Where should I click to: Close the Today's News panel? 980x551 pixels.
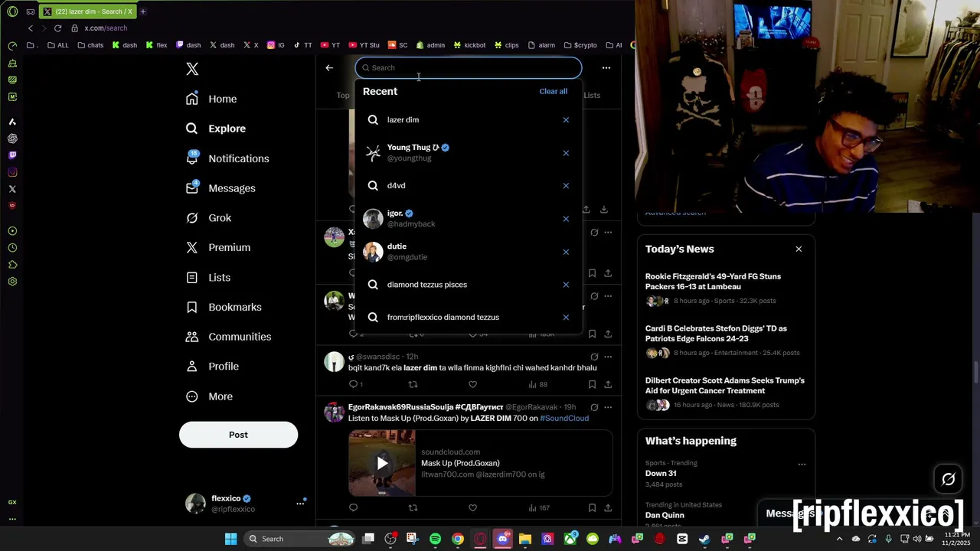click(x=799, y=249)
